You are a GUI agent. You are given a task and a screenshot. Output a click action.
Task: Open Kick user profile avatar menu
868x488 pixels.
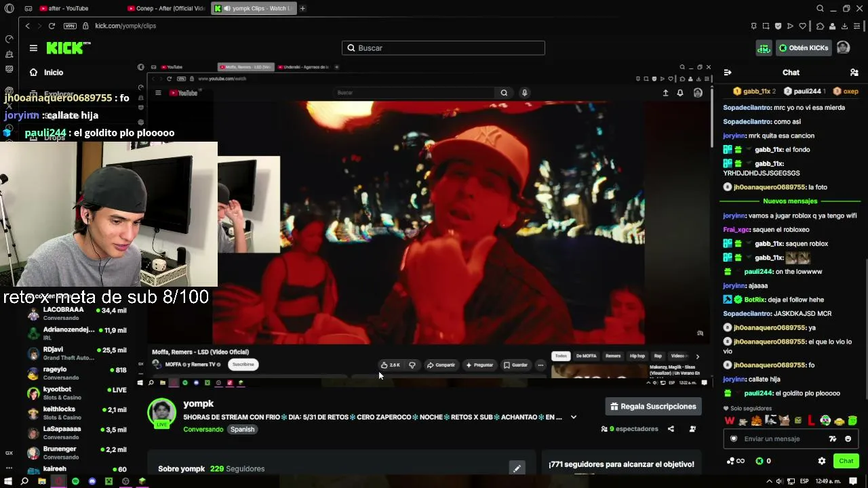(843, 47)
